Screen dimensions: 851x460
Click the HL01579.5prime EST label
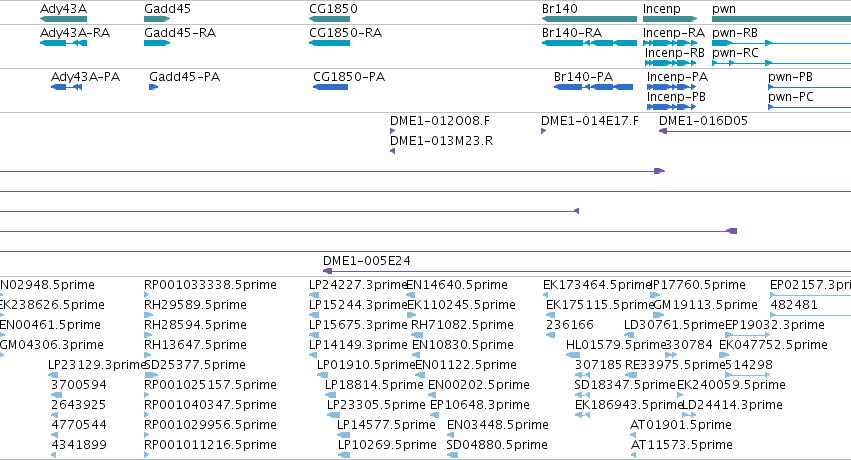(x=616, y=345)
